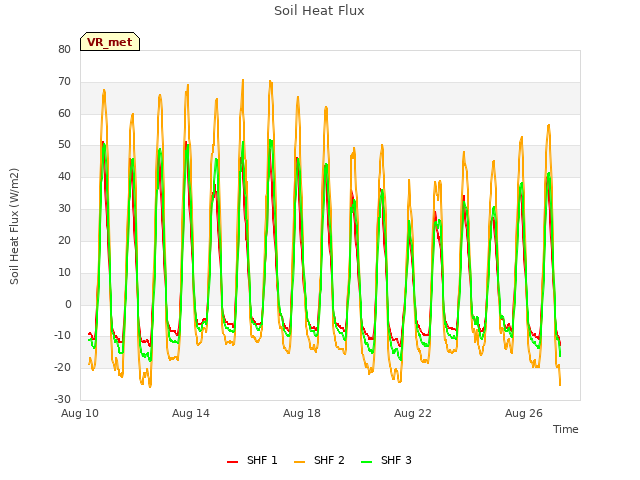Screen dimensions: 640x480
Task: Click the 50 y-axis tick label
Action: click(64, 144)
